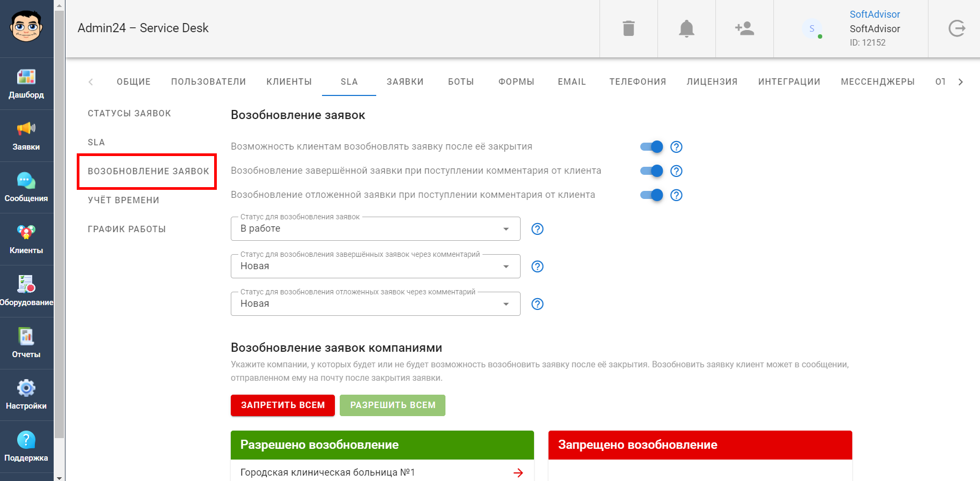Switch to the ЗАЯВКИ tab
980x481 pixels.
(405, 82)
